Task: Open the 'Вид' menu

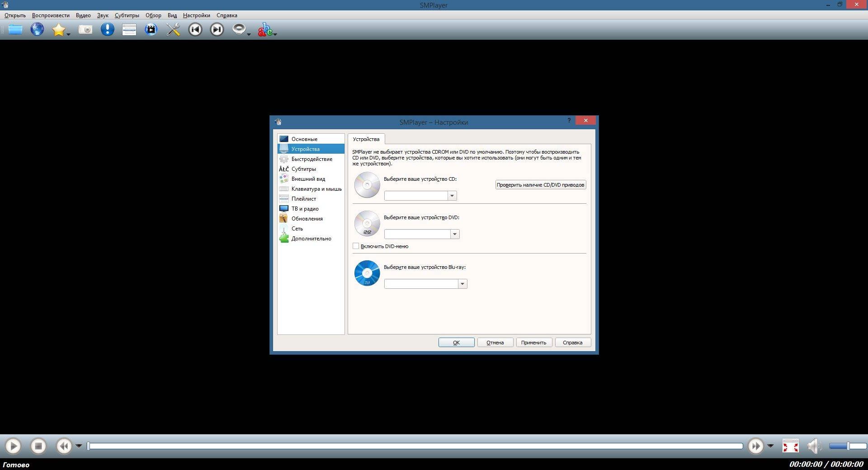Action: click(172, 15)
